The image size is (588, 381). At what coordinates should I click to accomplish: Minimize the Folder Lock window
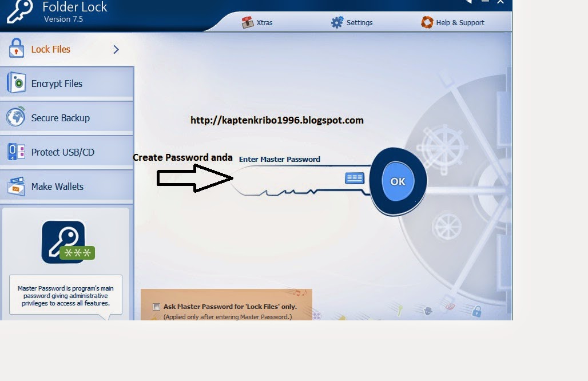pos(485,2)
